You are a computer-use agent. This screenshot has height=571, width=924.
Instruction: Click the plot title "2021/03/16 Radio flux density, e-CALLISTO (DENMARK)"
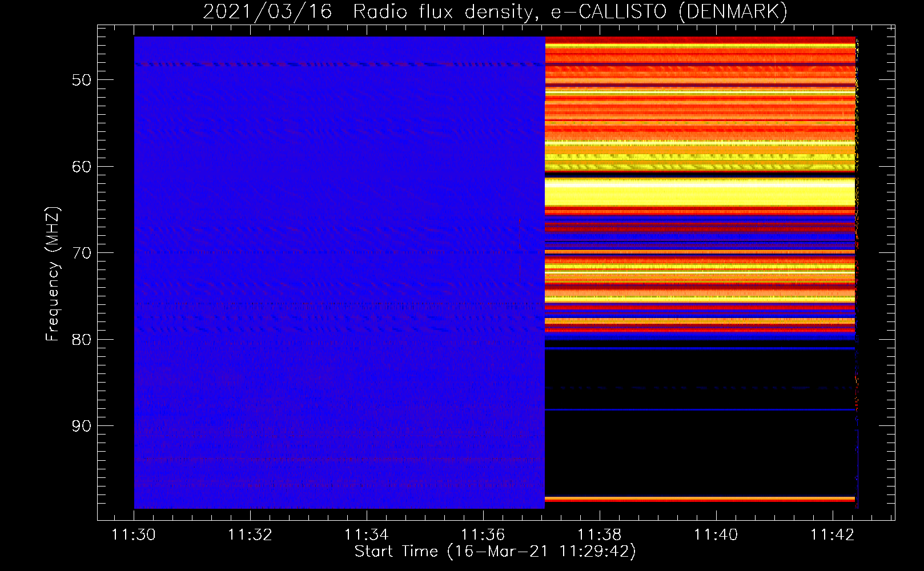tap(495, 11)
